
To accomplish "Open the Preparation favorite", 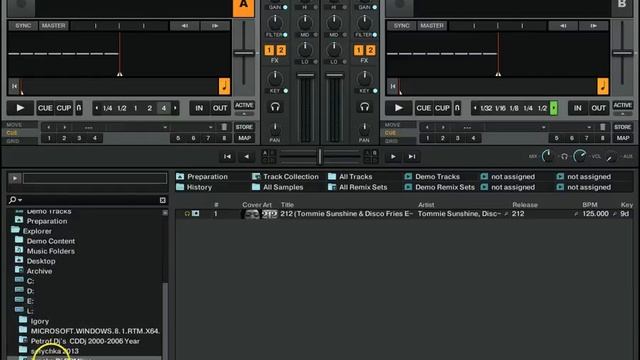I will (x=202, y=176).
